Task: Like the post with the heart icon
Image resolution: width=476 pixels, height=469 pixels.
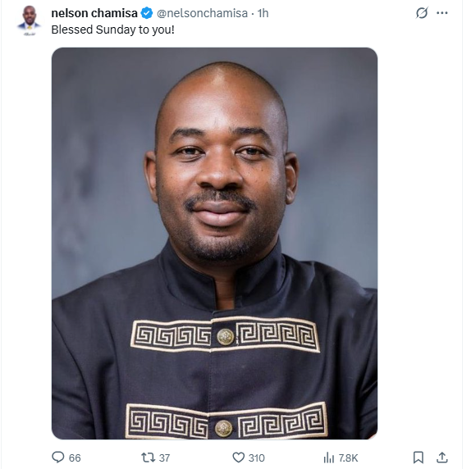Action: [238, 458]
